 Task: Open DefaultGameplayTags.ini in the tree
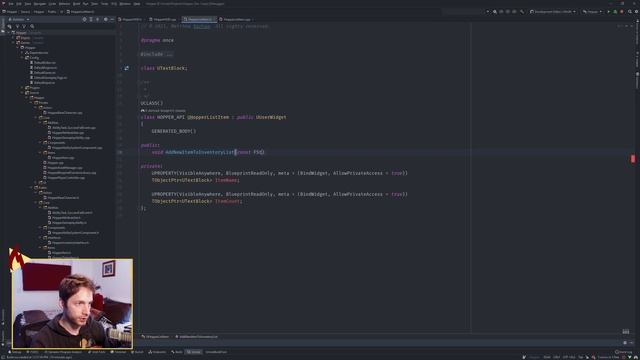click(x=49, y=78)
